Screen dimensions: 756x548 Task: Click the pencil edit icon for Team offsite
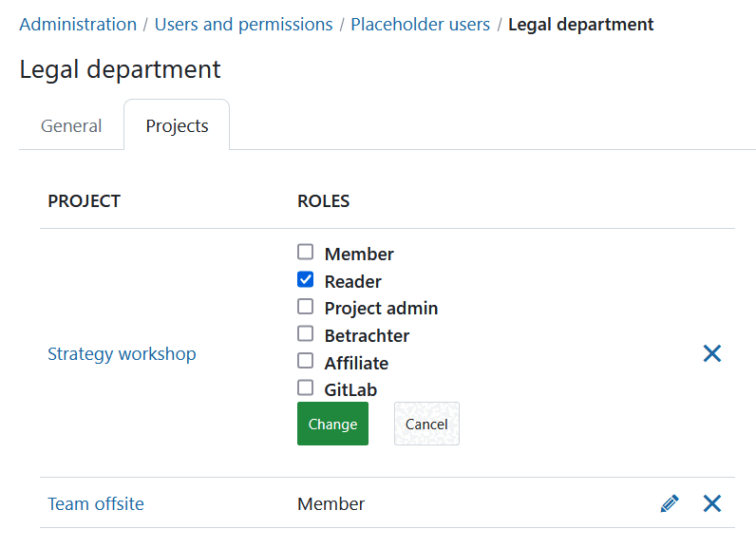pos(670,503)
